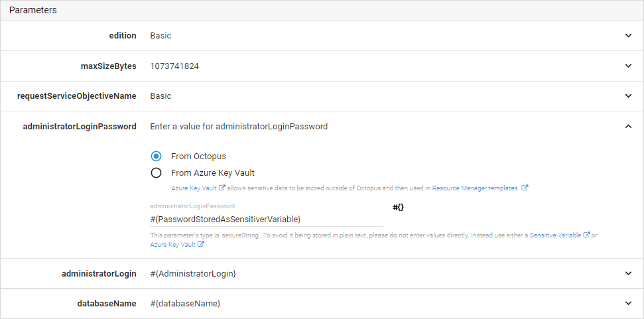Expand the requestServiceObjectiveName chevron

[x=628, y=96]
